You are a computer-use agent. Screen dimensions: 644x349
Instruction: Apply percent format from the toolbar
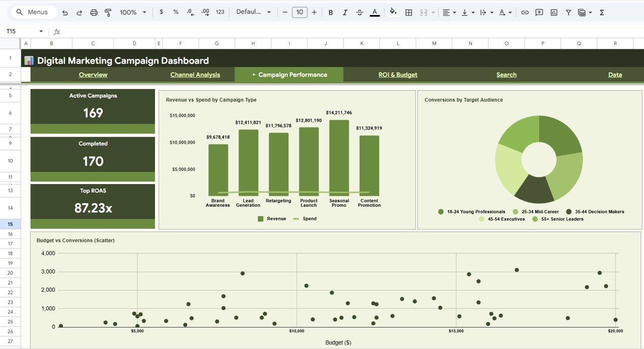coord(175,12)
